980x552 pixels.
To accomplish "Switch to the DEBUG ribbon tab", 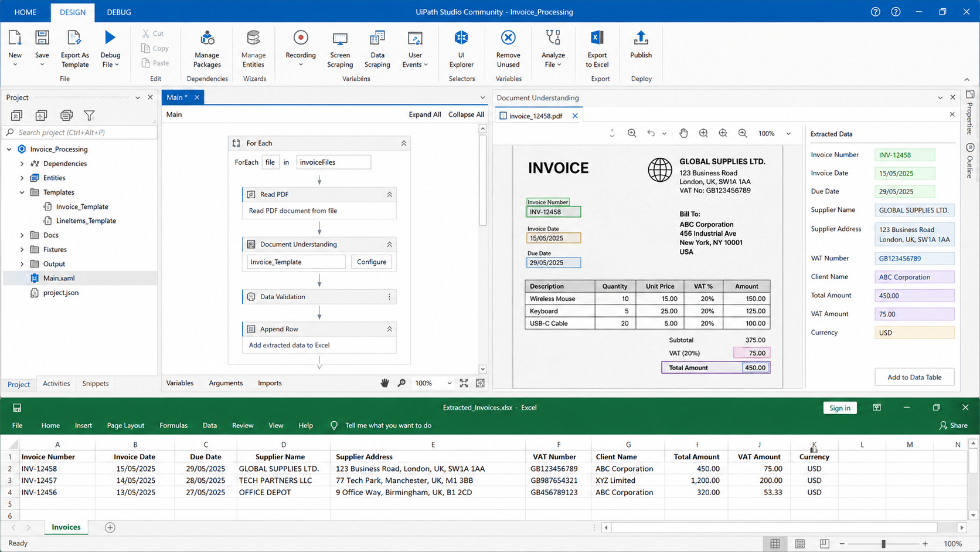I will pos(119,12).
